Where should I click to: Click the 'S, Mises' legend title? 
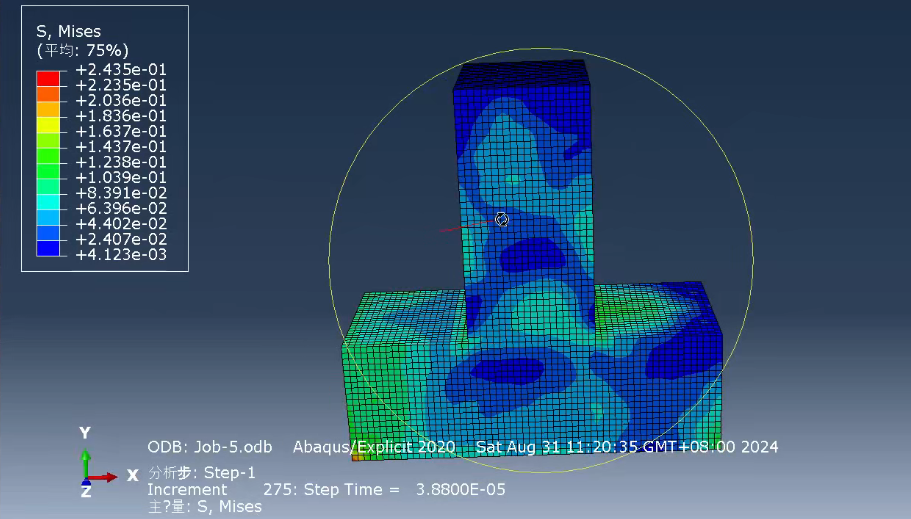(69, 31)
